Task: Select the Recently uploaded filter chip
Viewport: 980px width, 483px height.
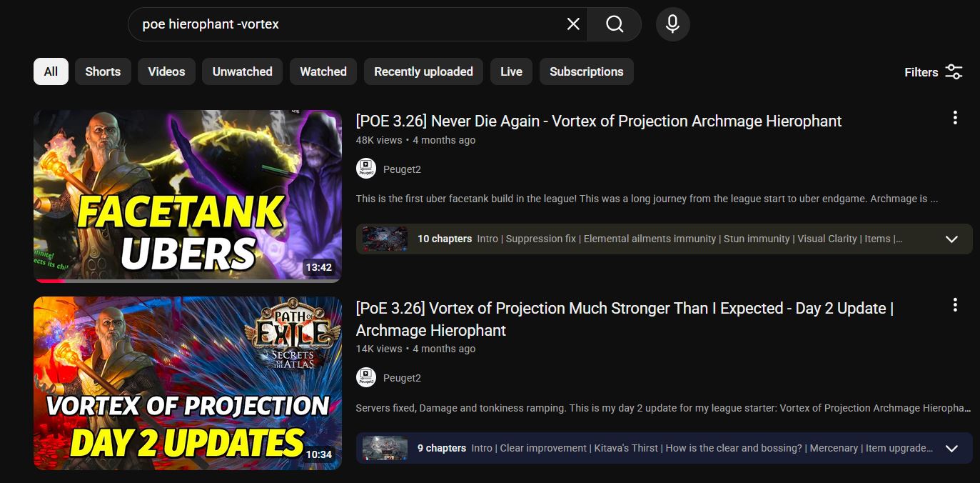Action: (x=423, y=71)
